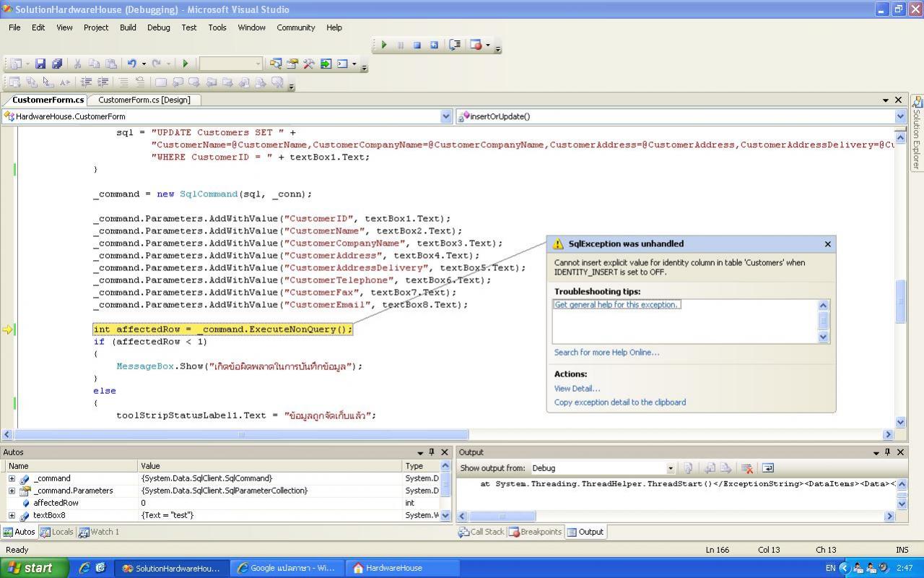Viewport: 924px width, 578px height.
Task: Close the active CustomerForm.cs document tab
Action: pos(899,100)
